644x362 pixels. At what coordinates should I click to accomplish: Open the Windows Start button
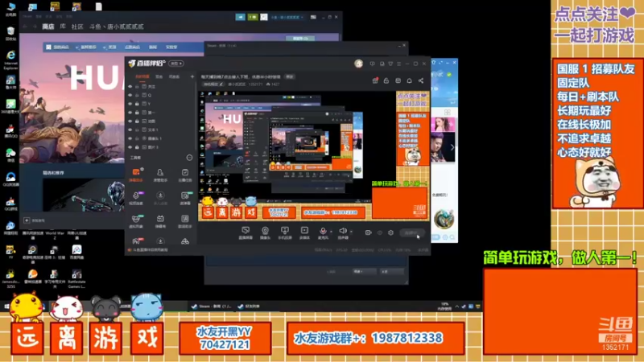pyautogui.click(x=6, y=306)
